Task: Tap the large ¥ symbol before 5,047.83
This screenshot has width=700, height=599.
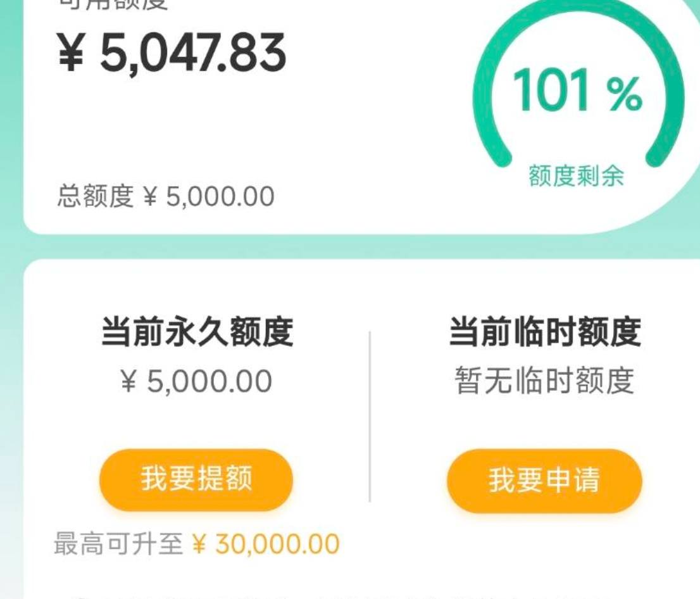Action: tap(70, 53)
